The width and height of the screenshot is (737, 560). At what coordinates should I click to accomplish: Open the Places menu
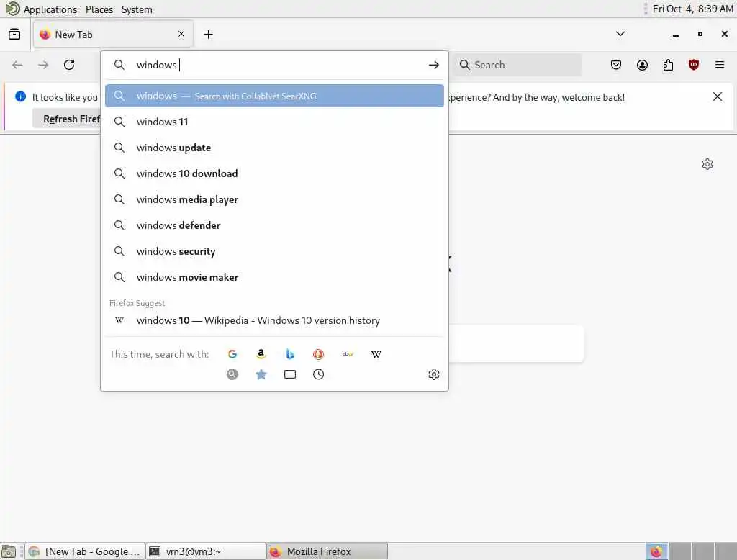pyautogui.click(x=99, y=9)
